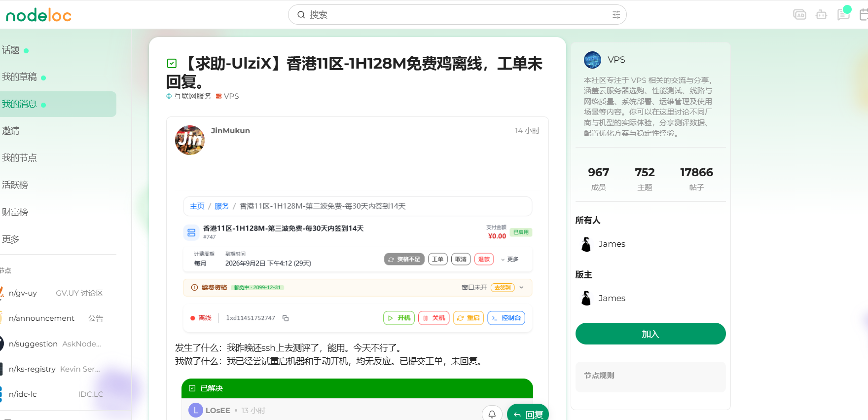Click the post text starting 发生了什么
Viewport: 868px width, 420px height.
289,348
